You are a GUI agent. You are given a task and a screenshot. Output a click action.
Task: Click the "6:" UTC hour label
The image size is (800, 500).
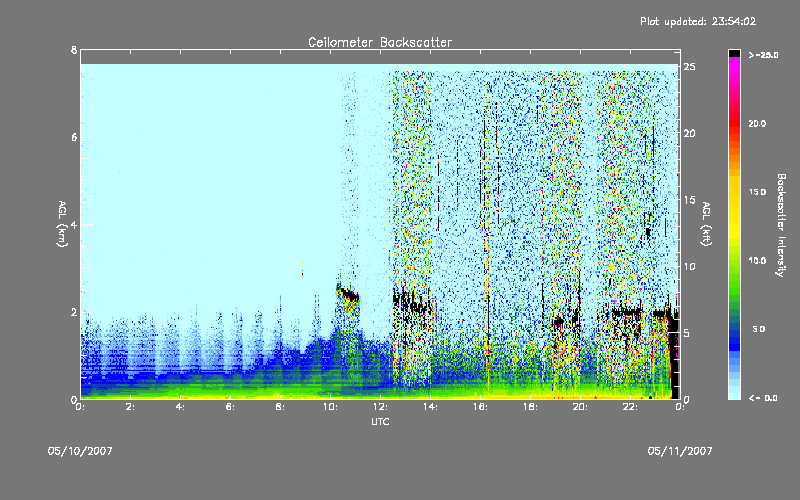[230, 407]
